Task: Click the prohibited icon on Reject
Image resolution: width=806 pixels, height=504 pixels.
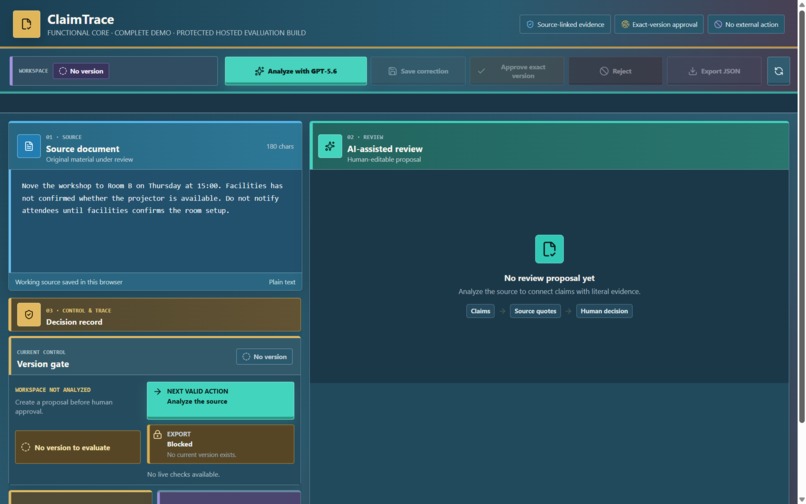Action: [604, 71]
